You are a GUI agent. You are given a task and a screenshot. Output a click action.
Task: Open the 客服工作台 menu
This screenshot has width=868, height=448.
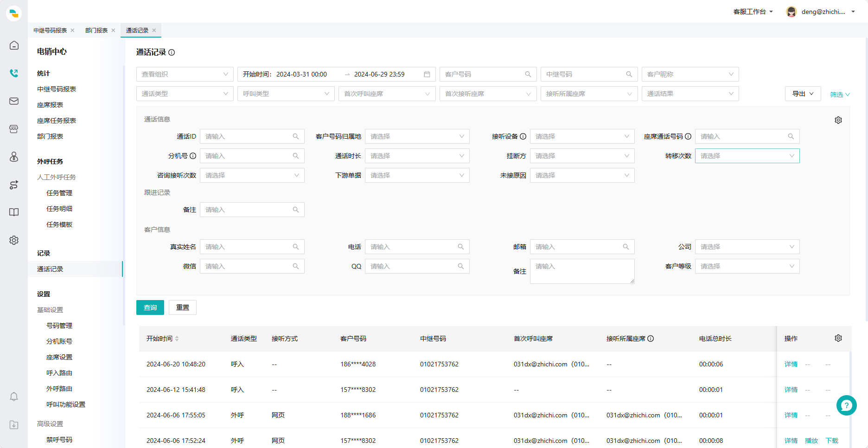(753, 12)
